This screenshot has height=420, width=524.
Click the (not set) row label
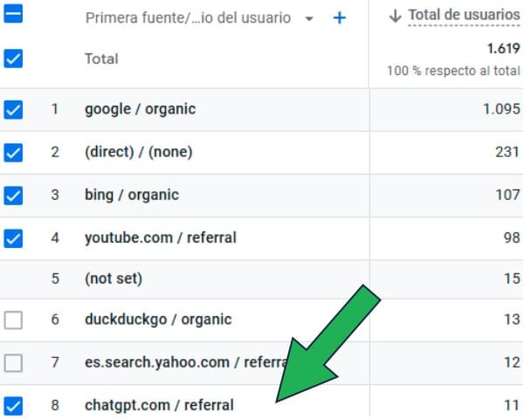(113, 279)
